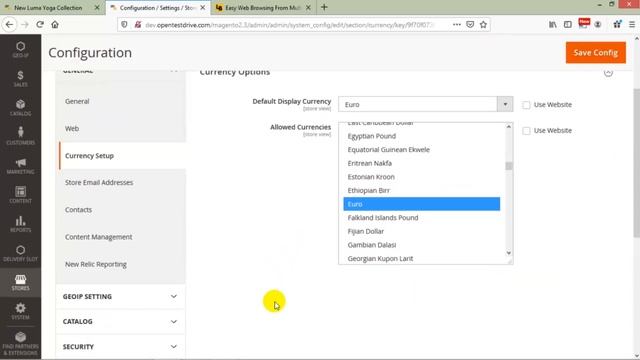The height and width of the screenshot is (360, 640).
Task: Bookmark this page with star icon
Action: (x=483, y=24)
